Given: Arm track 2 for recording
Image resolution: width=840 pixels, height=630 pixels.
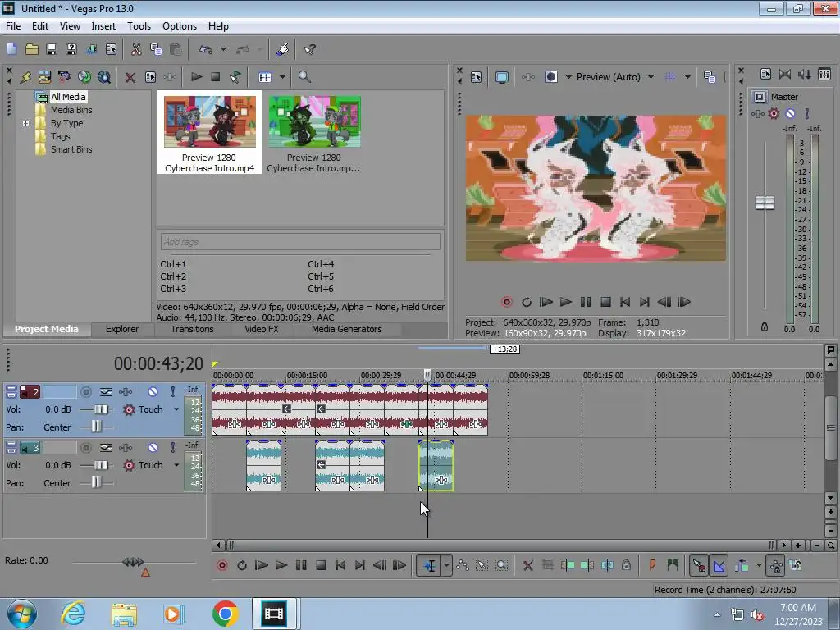Looking at the screenshot, I should (85, 391).
